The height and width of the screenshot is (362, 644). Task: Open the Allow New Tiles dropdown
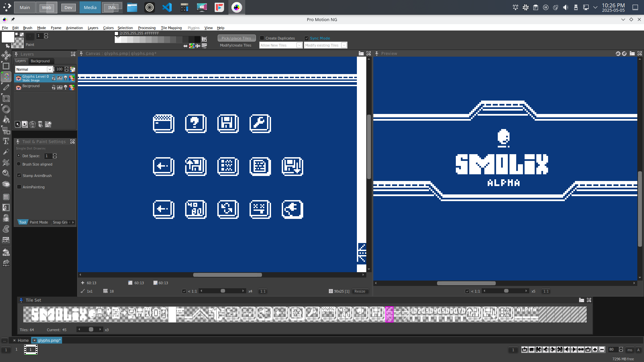tap(299, 45)
